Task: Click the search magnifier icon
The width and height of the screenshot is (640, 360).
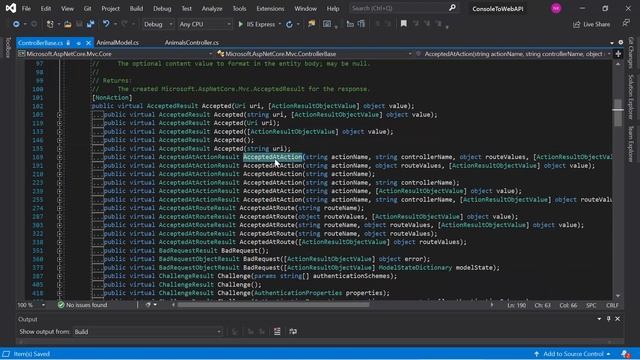Action: point(452,8)
